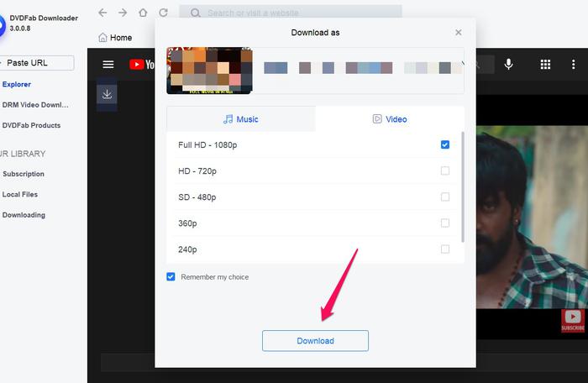The height and width of the screenshot is (383, 588).
Task: Click the home icon in the navigation bar
Action: pyautogui.click(x=143, y=13)
